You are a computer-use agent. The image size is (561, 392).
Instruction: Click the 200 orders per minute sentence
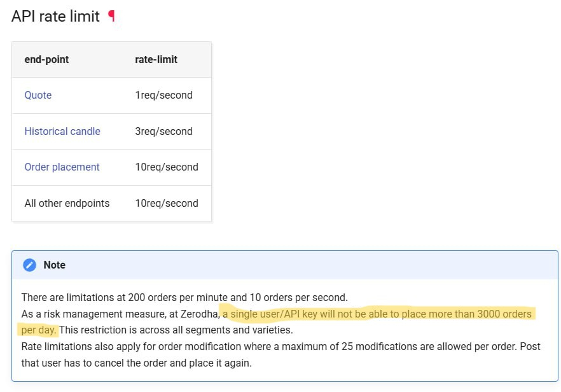pyautogui.click(x=184, y=297)
